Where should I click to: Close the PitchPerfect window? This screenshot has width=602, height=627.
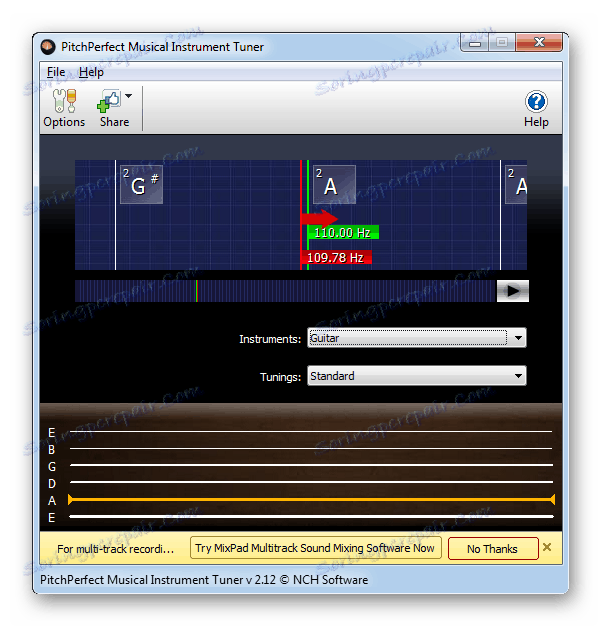(539, 42)
